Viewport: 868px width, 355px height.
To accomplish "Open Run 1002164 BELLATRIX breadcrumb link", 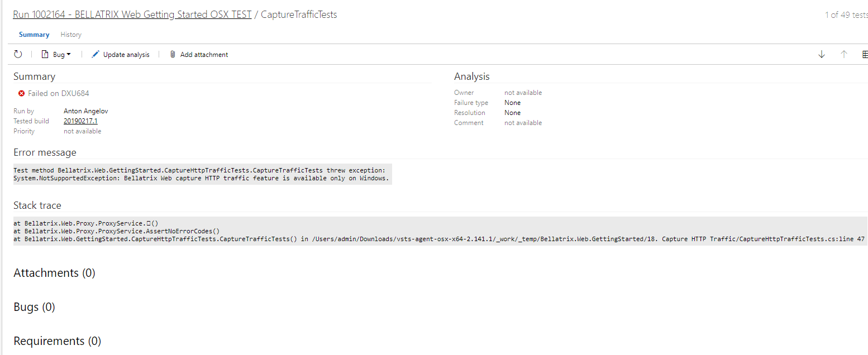I will click(132, 15).
